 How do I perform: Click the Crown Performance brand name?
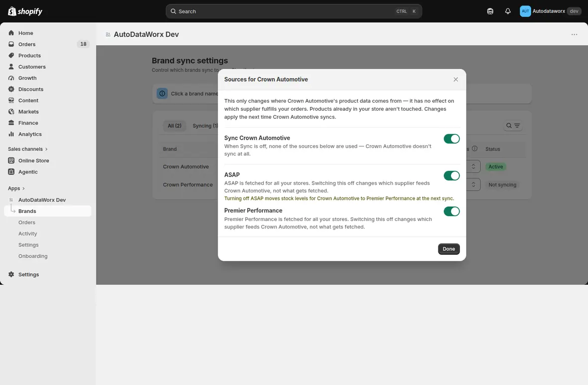point(188,185)
